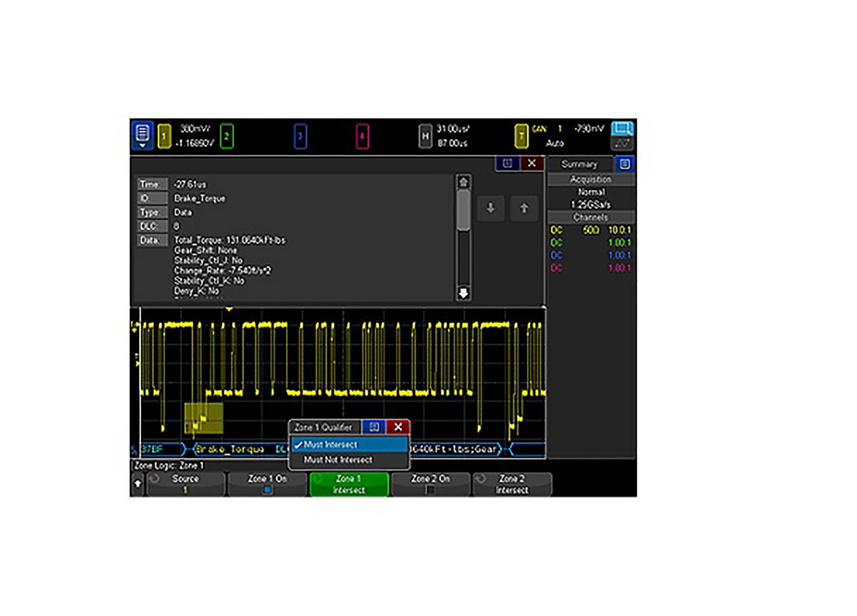Select channel 3 blue indicator

(300, 136)
